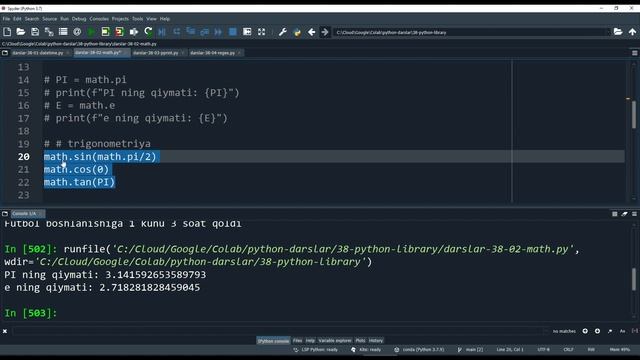Image resolution: width=640 pixels, height=360 pixels.
Task: Open the Edit menu
Action: tap(17, 19)
